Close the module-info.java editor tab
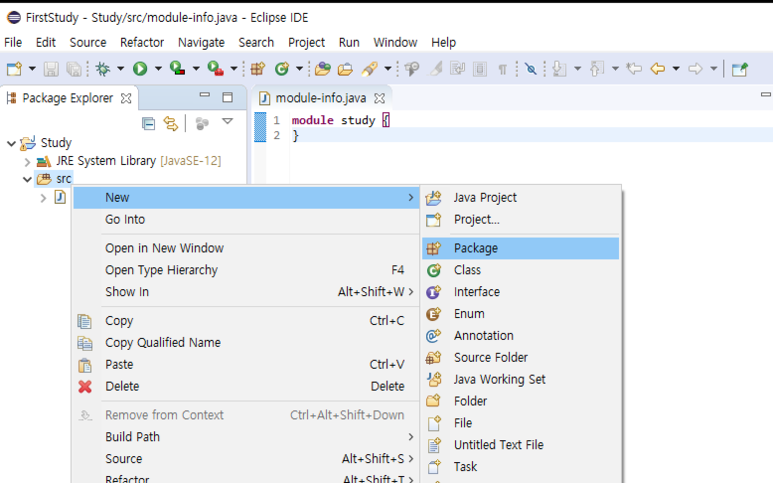The image size is (773, 483). click(379, 98)
